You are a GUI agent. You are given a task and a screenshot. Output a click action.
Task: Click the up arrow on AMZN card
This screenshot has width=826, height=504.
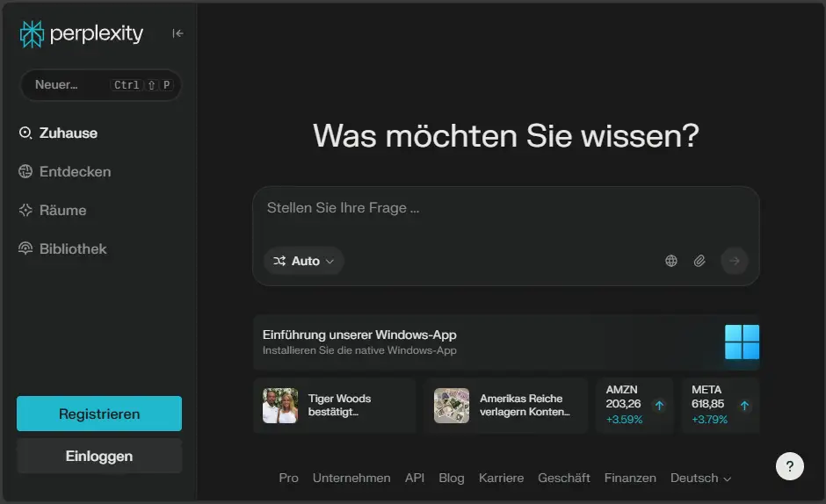click(659, 406)
